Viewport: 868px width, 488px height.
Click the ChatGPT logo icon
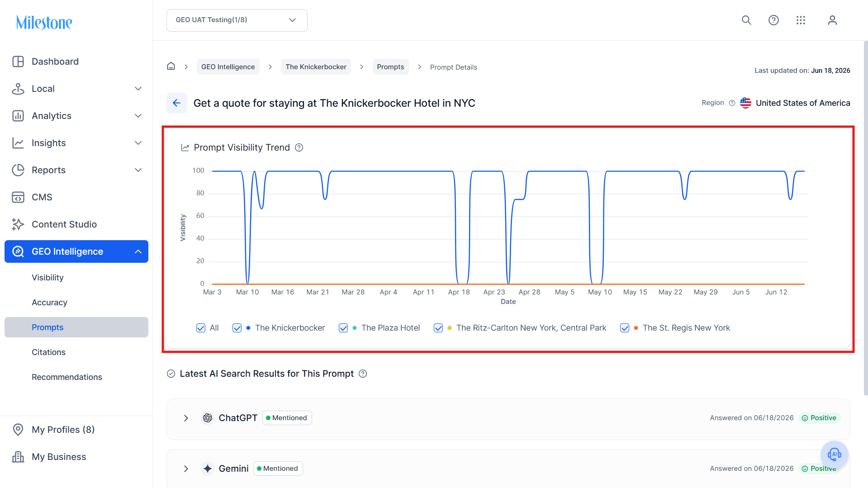pyautogui.click(x=208, y=418)
